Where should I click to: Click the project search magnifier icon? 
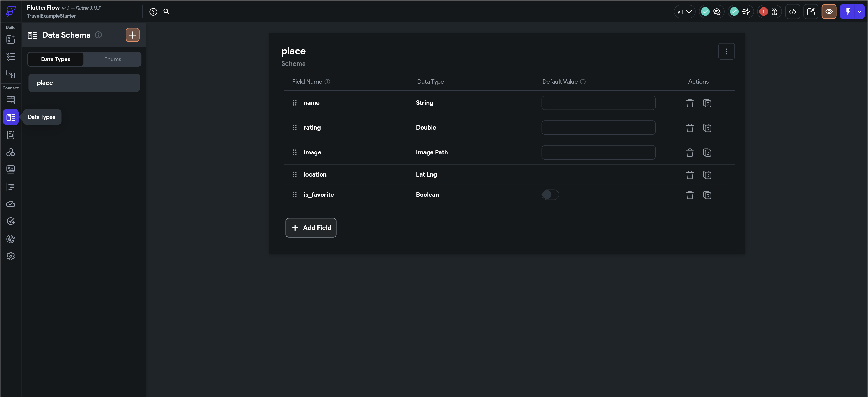tap(166, 12)
